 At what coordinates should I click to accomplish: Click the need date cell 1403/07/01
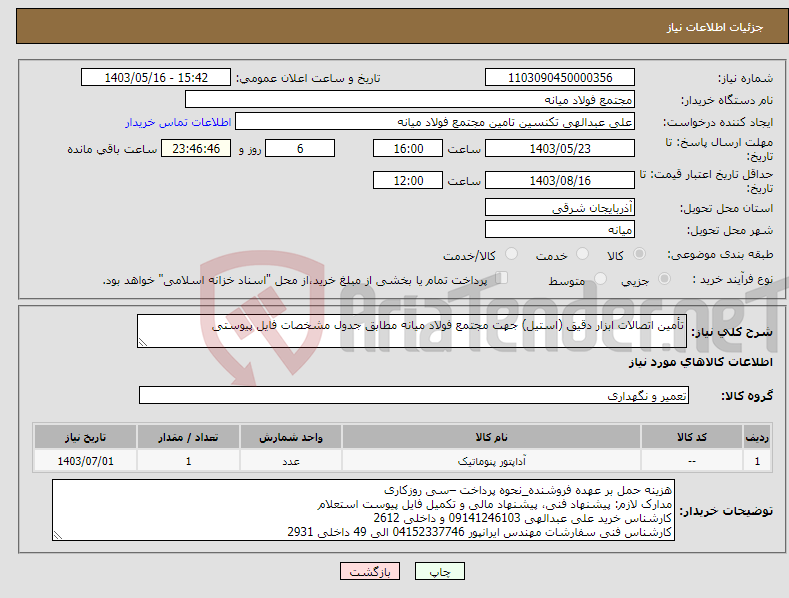click(x=86, y=461)
